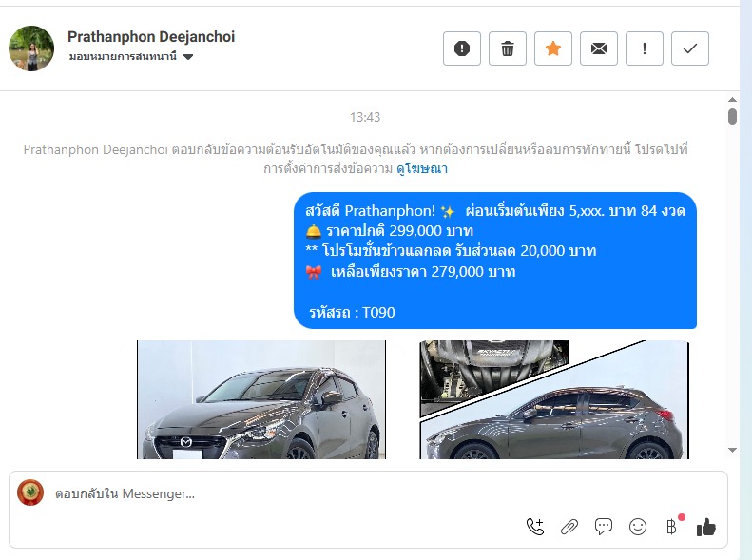Image resolution: width=752 pixels, height=560 pixels.
Task: Click the chat scrollbar thumb
Action: (732, 117)
